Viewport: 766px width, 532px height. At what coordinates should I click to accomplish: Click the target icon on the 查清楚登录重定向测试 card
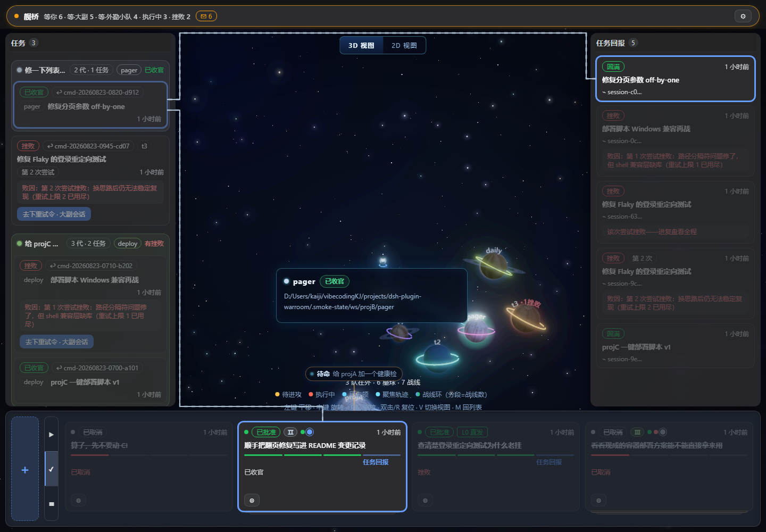click(x=425, y=500)
